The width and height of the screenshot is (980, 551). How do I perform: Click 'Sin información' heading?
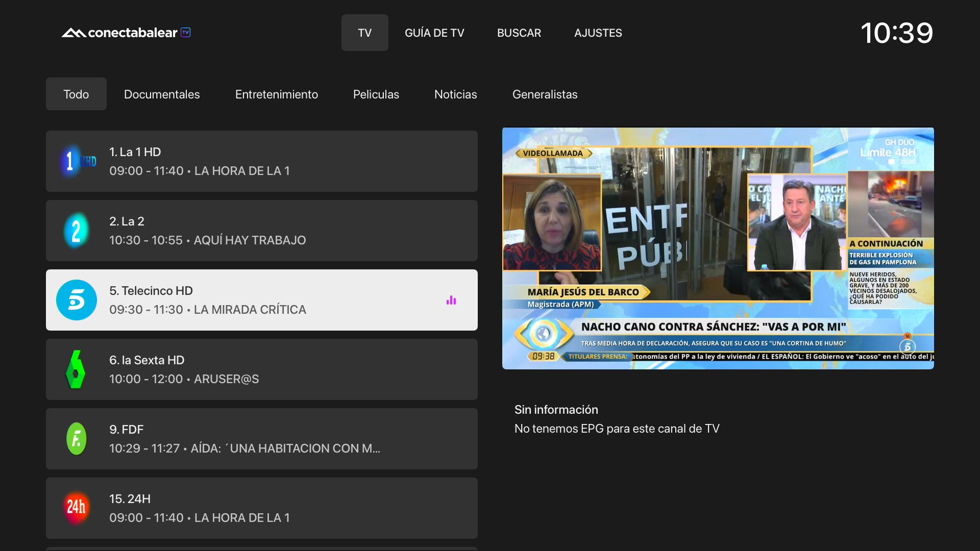click(x=556, y=410)
